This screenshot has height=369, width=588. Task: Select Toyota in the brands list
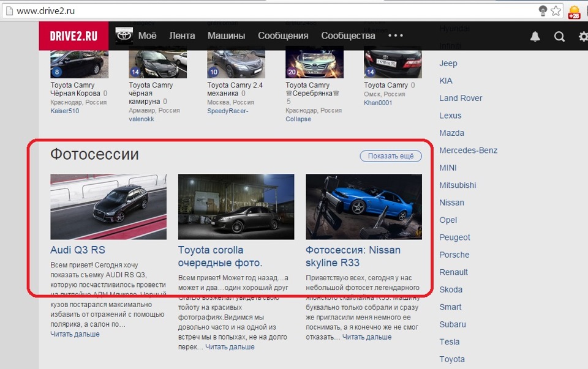pos(452,359)
